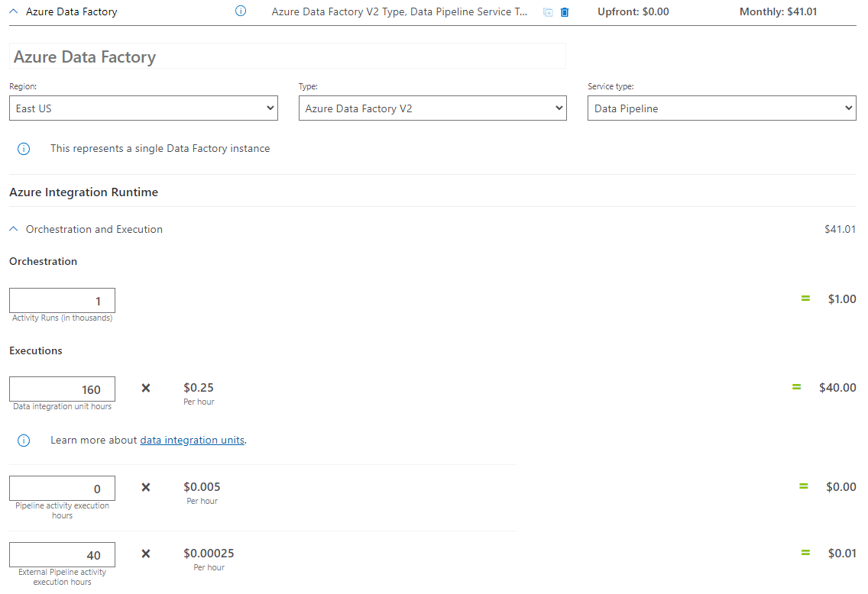Screen dimensions: 868x594
Task: Follow the data integration units link
Action: coord(192,440)
